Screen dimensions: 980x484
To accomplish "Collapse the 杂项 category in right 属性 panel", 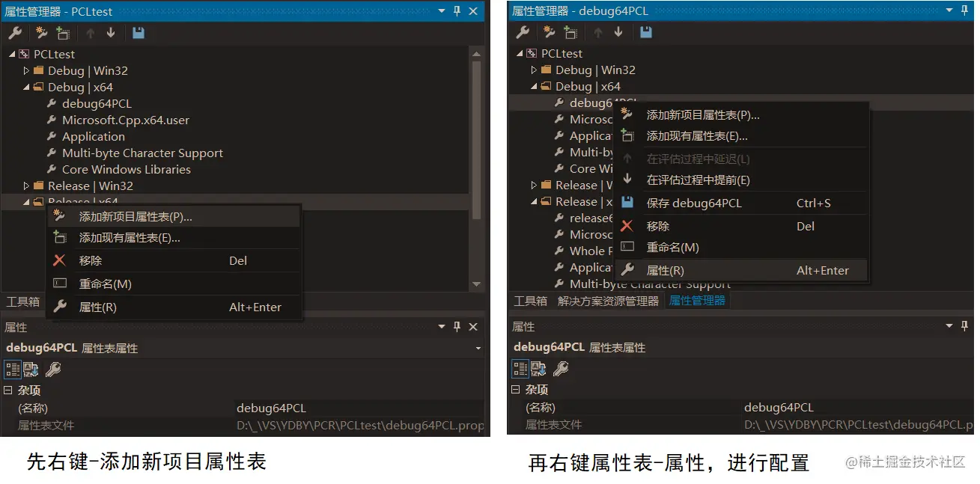I will click(x=516, y=390).
